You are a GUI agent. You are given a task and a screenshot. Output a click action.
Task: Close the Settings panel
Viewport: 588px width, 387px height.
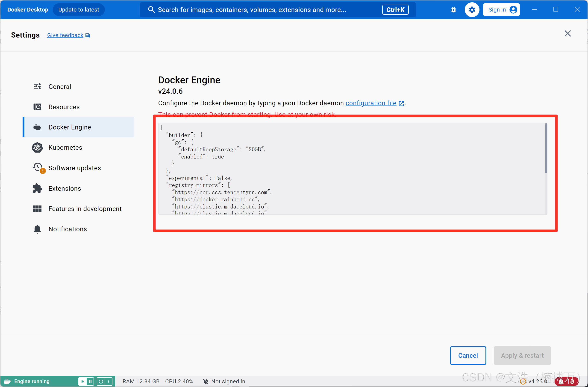567,33
